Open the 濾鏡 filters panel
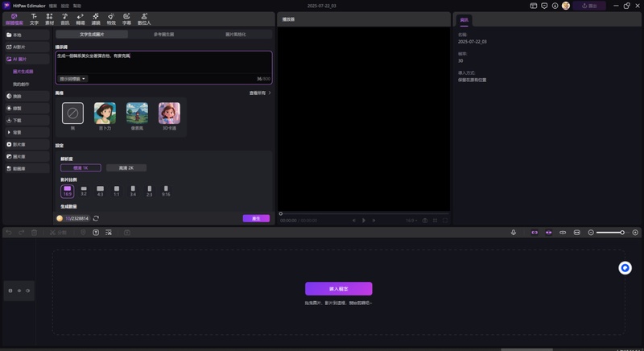The width and height of the screenshot is (644, 351). (96, 19)
